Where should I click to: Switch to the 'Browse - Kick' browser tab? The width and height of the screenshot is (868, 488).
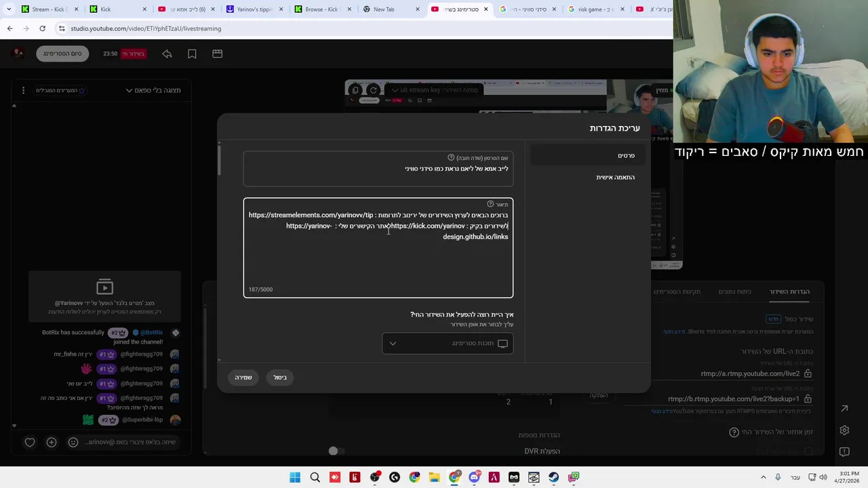[322, 9]
